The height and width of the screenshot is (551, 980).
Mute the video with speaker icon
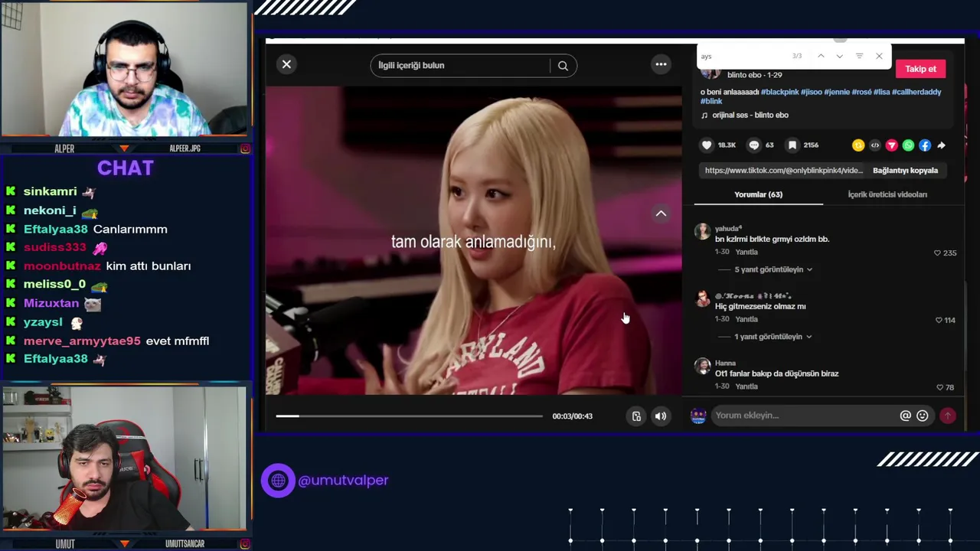point(660,416)
